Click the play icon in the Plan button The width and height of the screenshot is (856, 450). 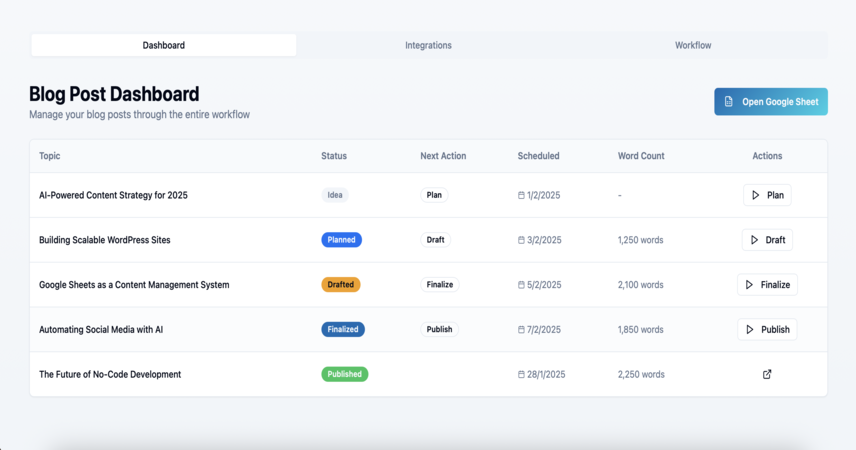[x=756, y=195]
